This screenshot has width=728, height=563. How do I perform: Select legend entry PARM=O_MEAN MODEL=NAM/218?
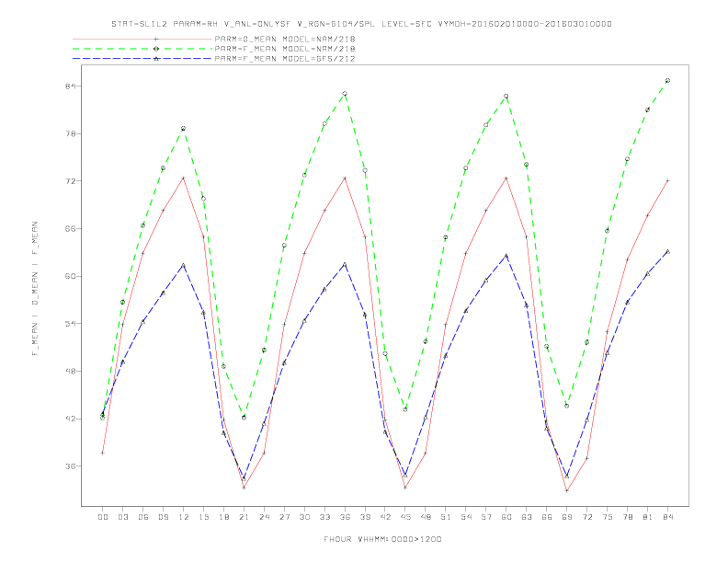(285, 39)
